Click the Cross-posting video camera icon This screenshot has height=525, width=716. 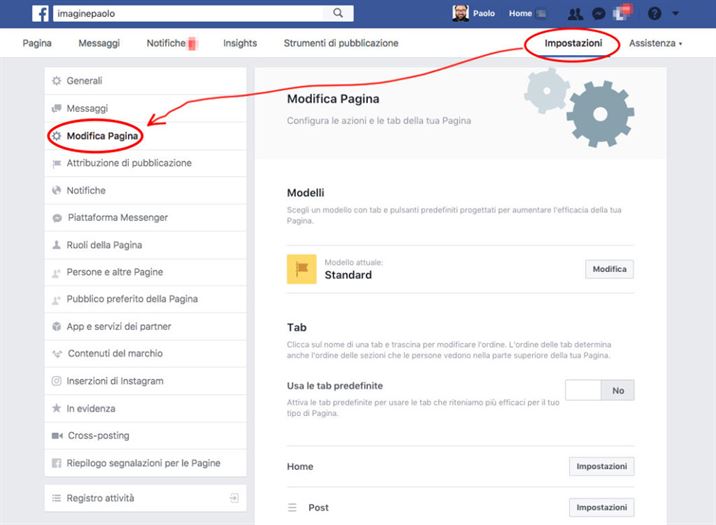pyautogui.click(x=57, y=436)
